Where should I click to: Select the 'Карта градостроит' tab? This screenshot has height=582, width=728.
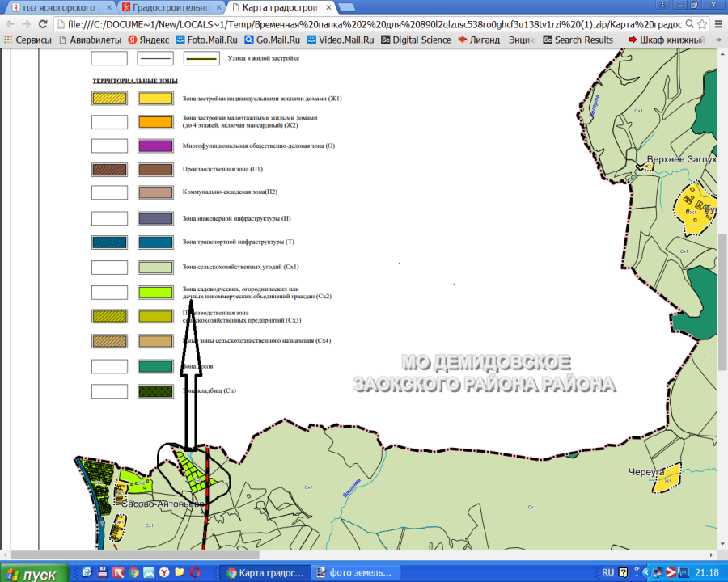tap(281, 7)
